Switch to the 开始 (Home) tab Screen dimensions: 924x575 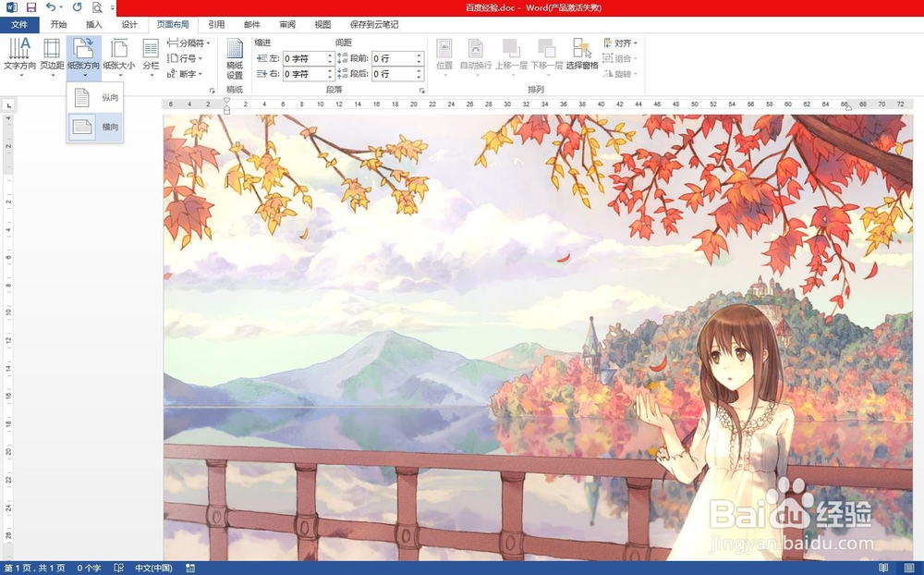tap(58, 25)
